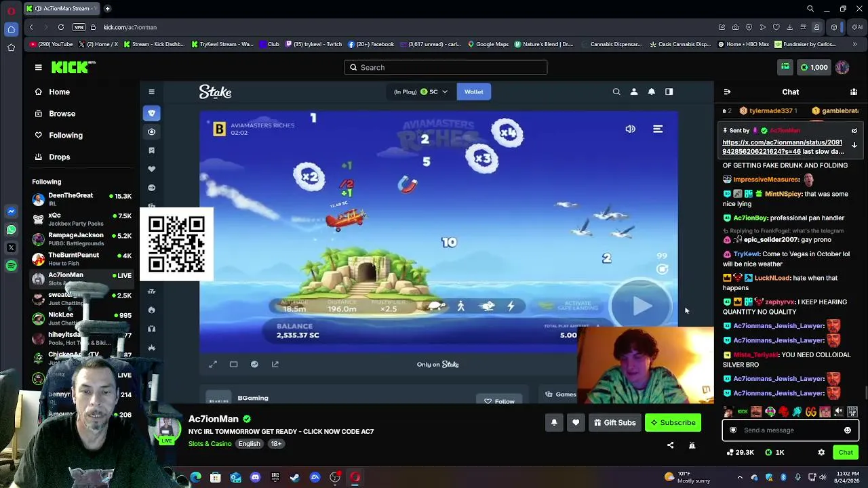
Task: Click the Stake BGaming Follow button
Action: pyautogui.click(x=500, y=401)
